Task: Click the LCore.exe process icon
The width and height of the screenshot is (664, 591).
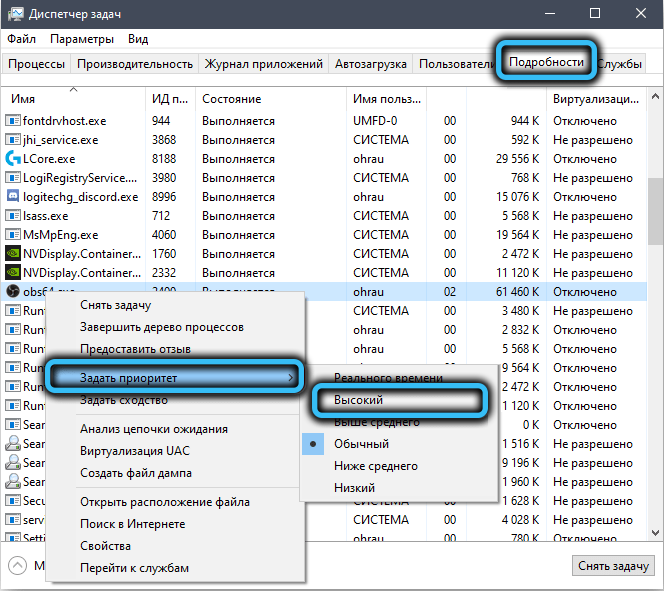Action: [x=13, y=158]
